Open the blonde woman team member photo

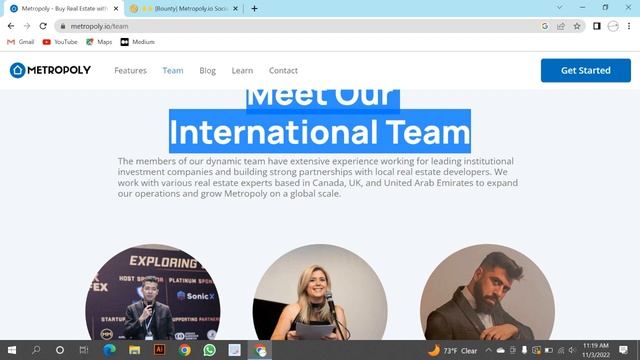pyautogui.click(x=320, y=292)
